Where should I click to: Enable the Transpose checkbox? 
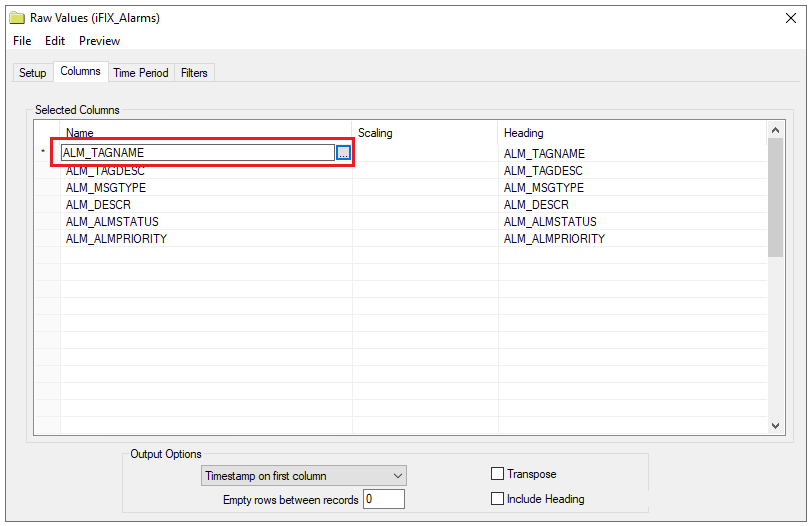click(x=497, y=473)
